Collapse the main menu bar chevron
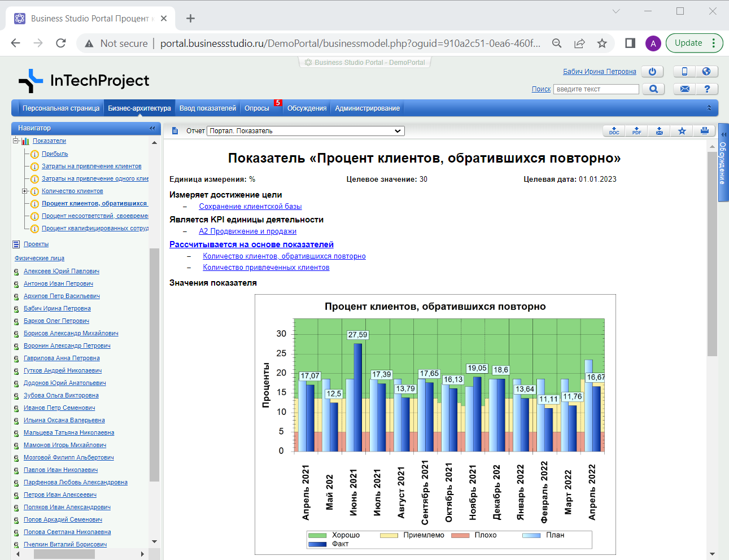 [709, 108]
